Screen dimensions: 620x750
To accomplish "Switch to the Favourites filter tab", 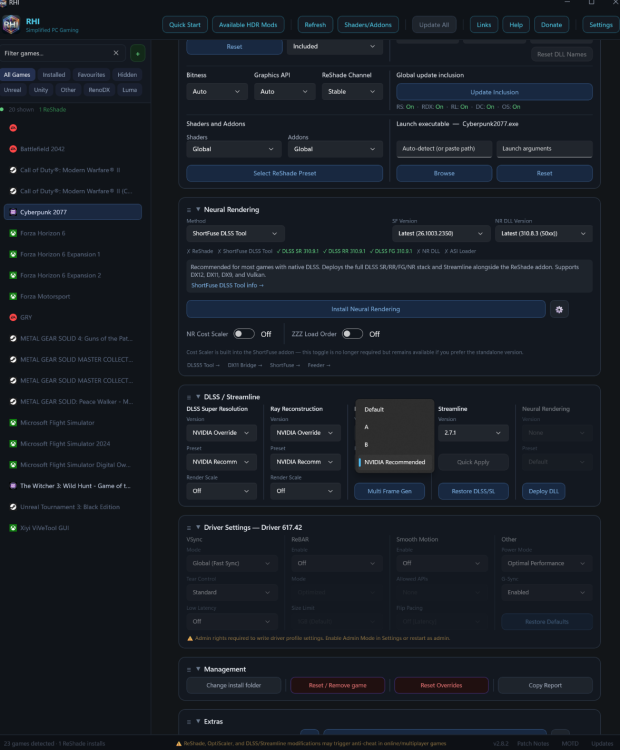I will tap(91, 75).
